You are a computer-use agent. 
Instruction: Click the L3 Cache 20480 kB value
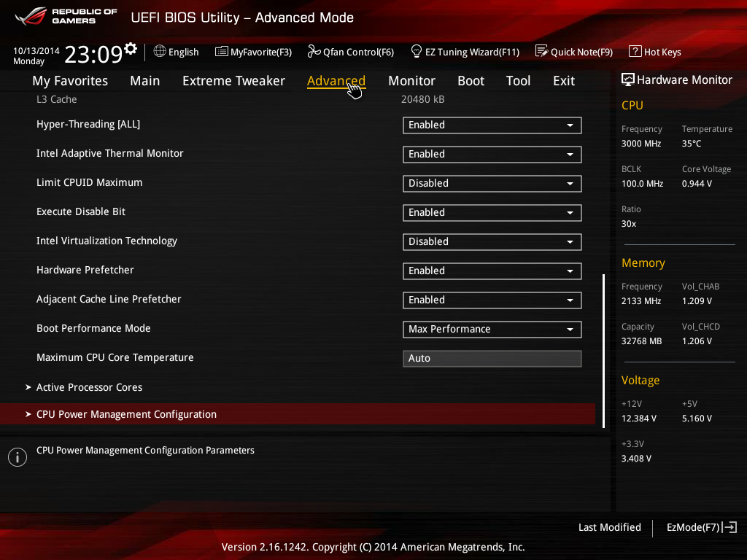pos(422,99)
